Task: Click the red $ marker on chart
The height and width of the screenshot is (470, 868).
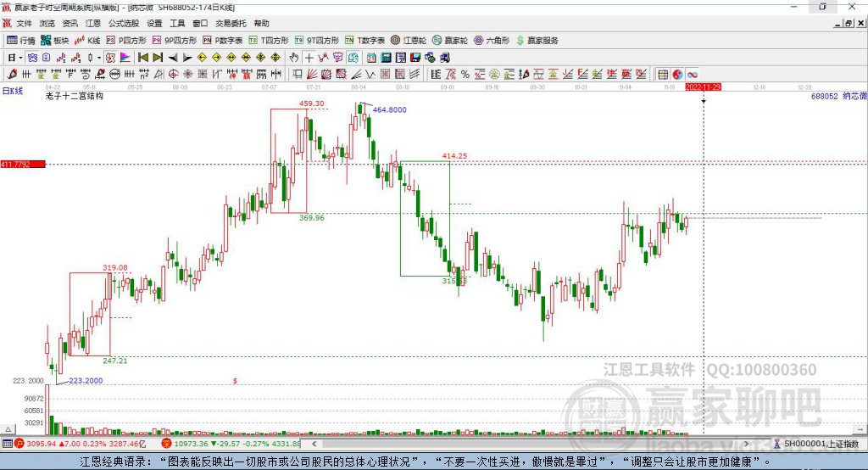Action: (236, 381)
